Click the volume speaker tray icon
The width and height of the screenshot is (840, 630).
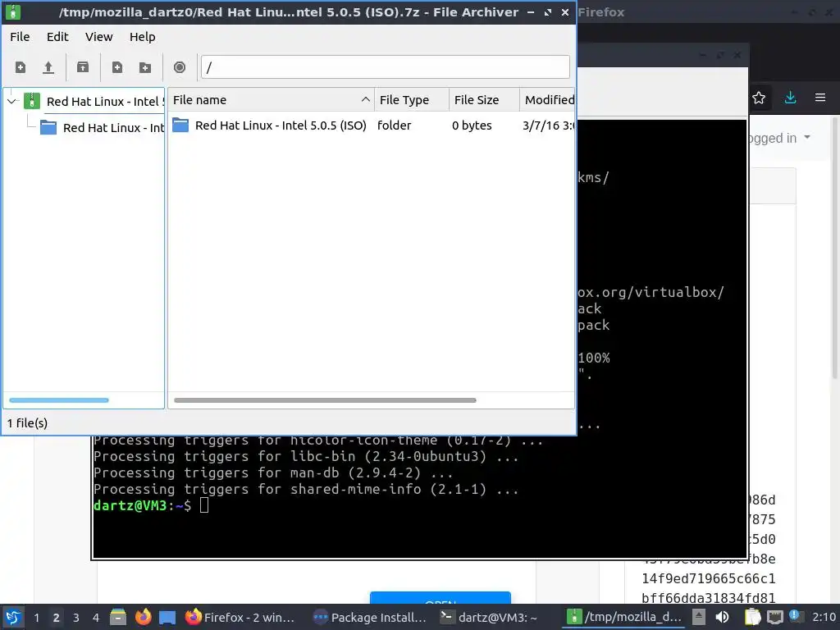(x=722, y=618)
